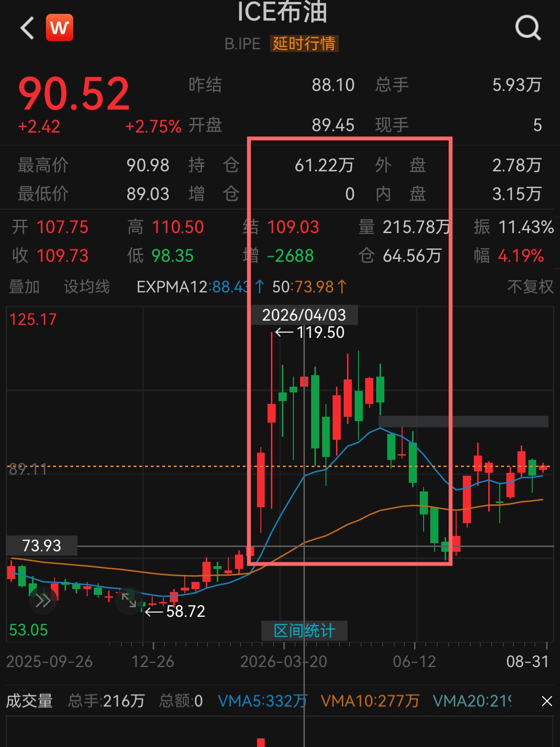Tap the 振 11.43% amplitude value

[x=526, y=227]
